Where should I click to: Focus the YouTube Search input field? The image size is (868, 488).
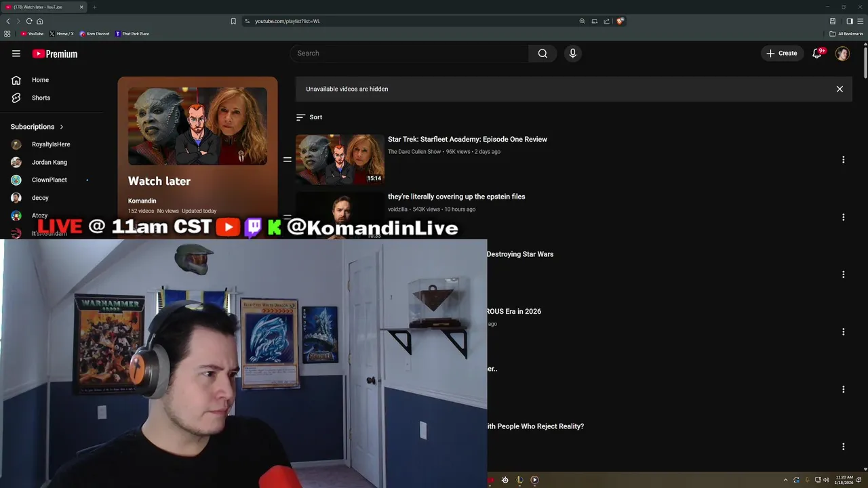click(x=410, y=54)
